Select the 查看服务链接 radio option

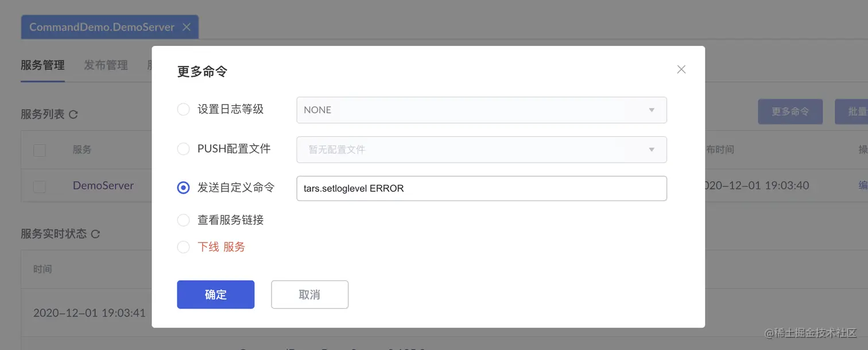183,220
